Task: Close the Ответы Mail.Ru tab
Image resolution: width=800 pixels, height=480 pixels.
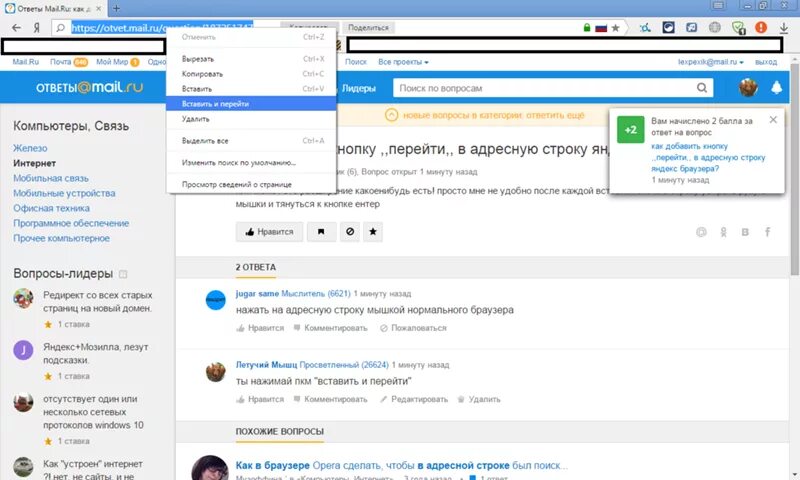Action: click(99, 9)
